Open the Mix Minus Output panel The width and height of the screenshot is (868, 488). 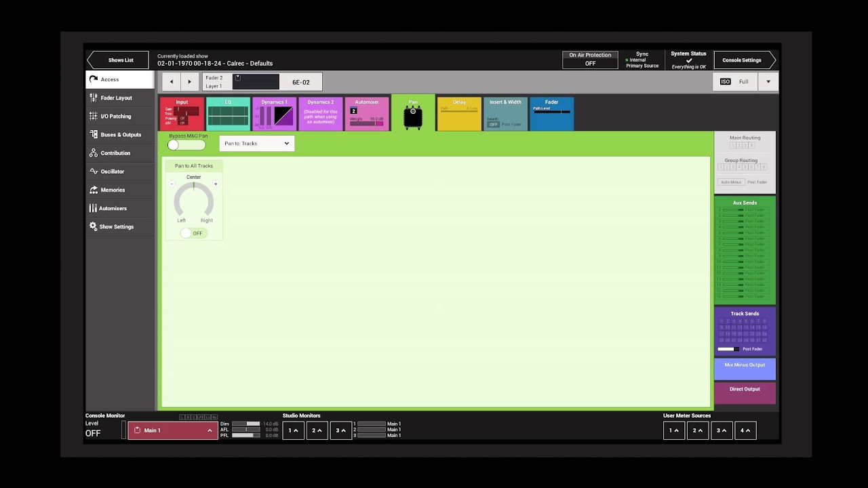click(x=745, y=369)
